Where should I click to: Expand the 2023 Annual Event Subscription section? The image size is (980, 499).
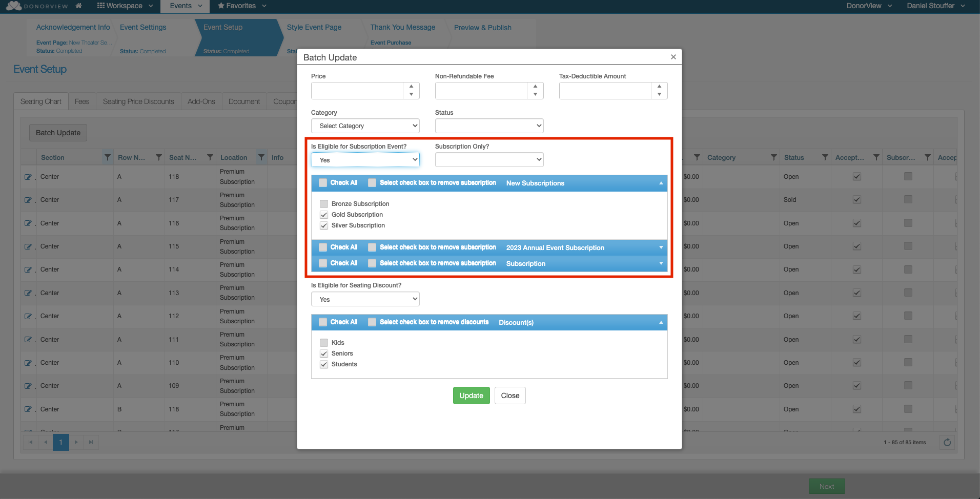661,247
